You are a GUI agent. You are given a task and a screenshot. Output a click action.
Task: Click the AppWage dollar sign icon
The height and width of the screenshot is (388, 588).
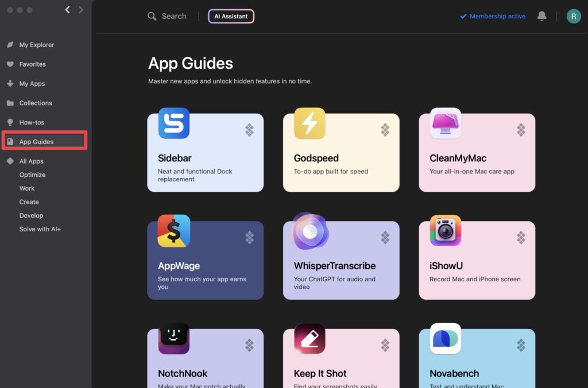click(173, 231)
